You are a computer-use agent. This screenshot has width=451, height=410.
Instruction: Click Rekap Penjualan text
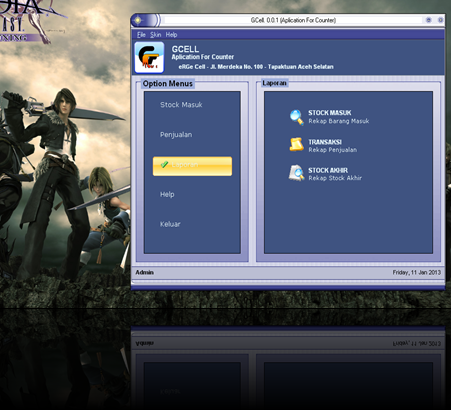(333, 150)
